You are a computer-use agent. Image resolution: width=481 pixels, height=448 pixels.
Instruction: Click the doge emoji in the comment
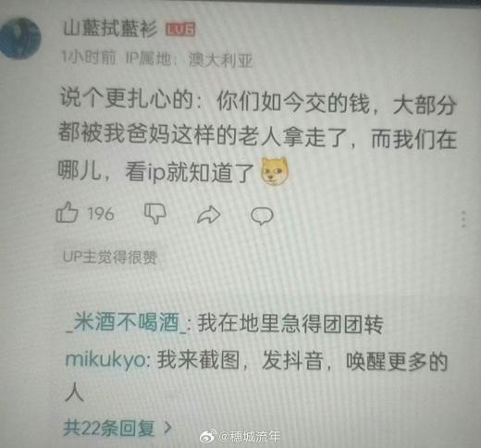pos(275,171)
